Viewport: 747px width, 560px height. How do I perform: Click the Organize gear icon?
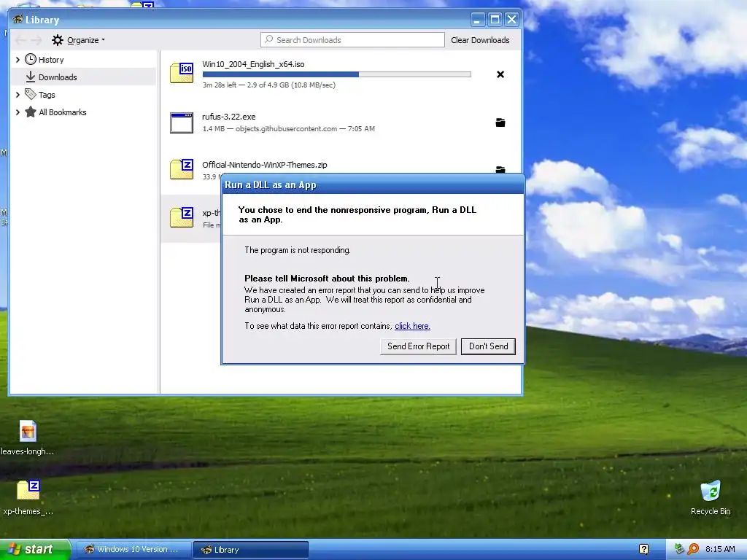[58, 40]
